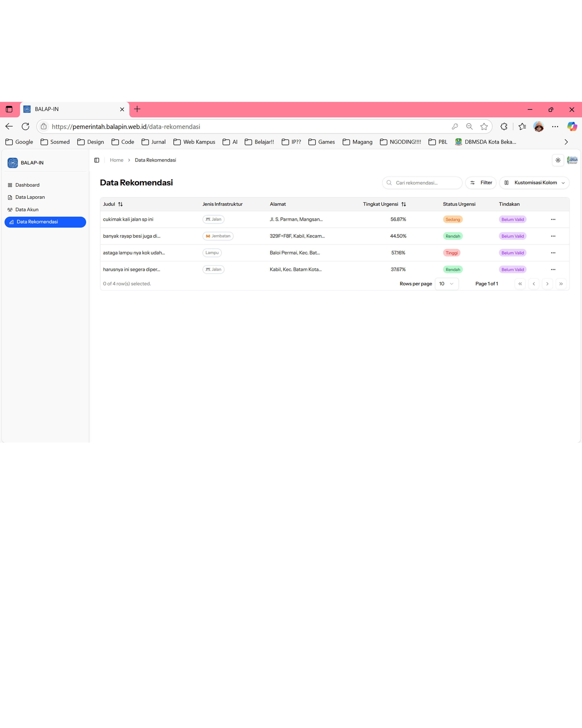Click browser back arrow
This screenshot has height=728, width=582.
[x=9, y=127]
